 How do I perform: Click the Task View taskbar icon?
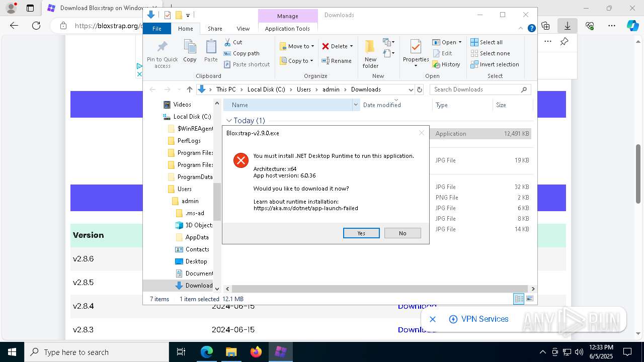[x=181, y=352]
